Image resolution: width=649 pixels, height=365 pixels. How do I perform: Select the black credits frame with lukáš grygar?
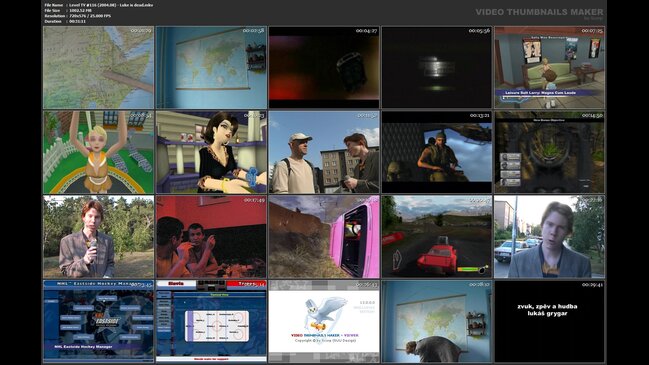550,321
